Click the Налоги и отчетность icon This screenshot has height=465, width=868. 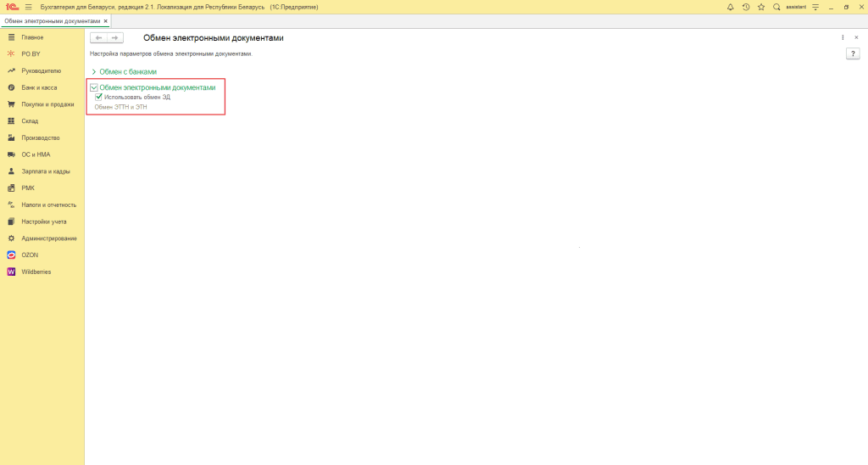(x=11, y=204)
